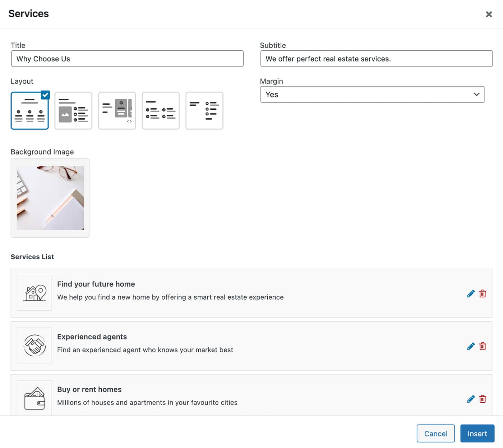Click the wallet icon for Buy or rent
The height and width of the screenshot is (448, 503).
click(34, 398)
